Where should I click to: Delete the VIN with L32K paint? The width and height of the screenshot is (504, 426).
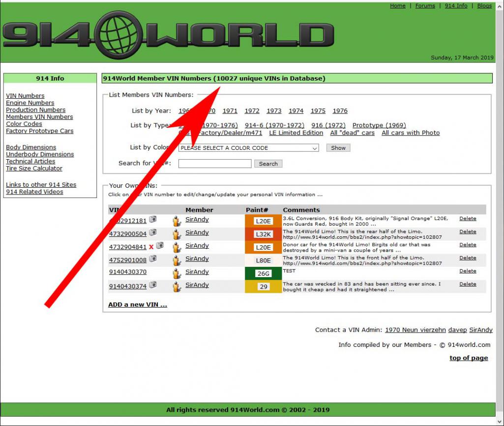[468, 231]
